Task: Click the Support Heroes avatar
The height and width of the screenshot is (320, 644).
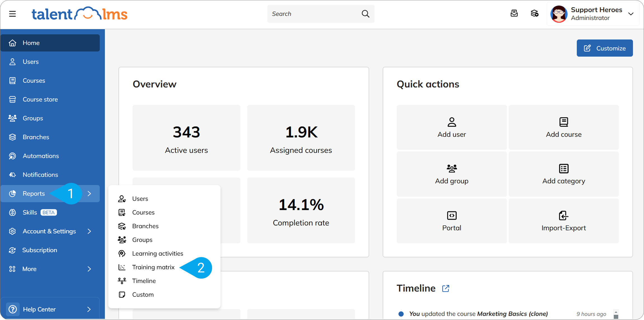Action: pos(559,14)
